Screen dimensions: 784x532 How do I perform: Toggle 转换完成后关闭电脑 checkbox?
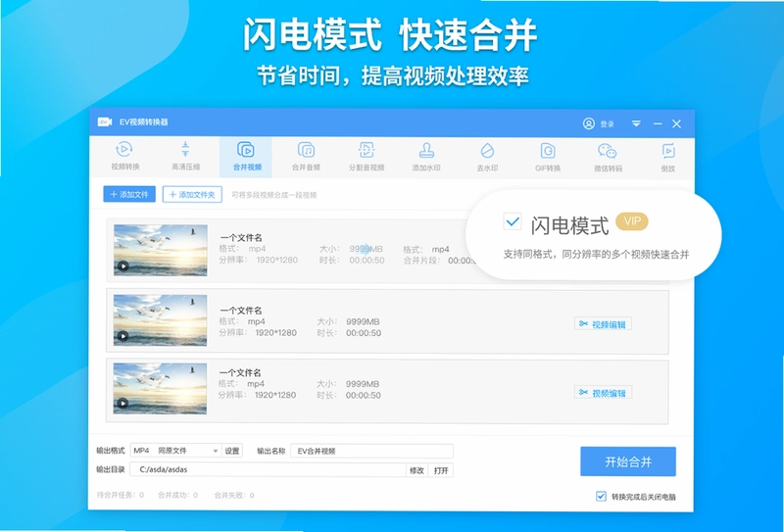(x=601, y=496)
